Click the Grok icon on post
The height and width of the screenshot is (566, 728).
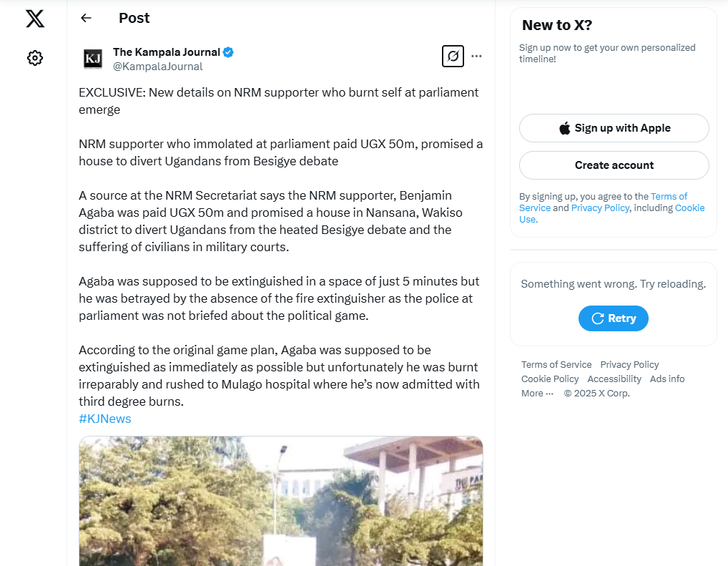pos(453,56)
